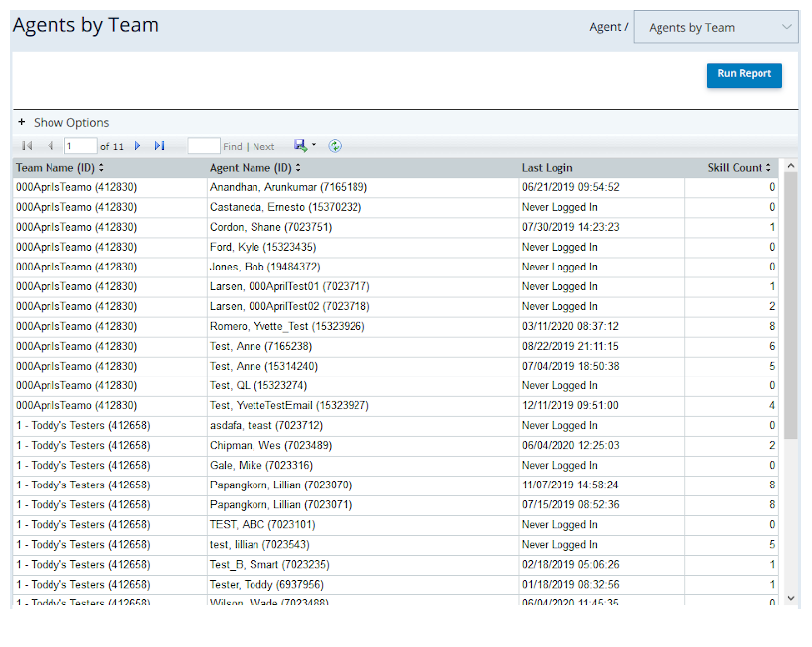Click the 'of 11' page count text
This screenshot has width=812, height=647.
click(x=112, y=146)
